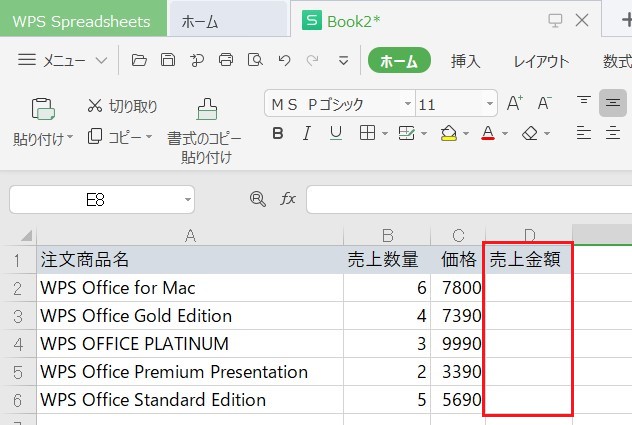
Task: Click the name box showing E8
Action: pos(95,199)
